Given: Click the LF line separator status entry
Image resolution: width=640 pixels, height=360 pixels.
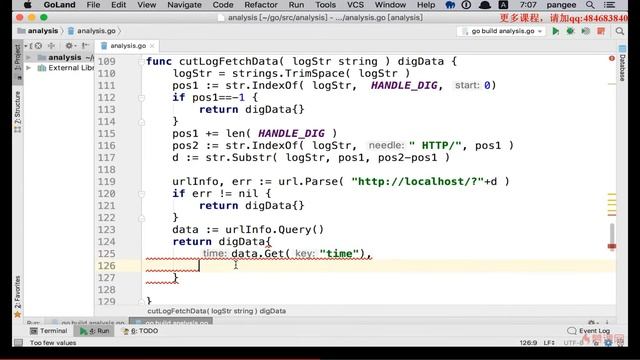Looking at the screenshot, I should click(549, 342).
